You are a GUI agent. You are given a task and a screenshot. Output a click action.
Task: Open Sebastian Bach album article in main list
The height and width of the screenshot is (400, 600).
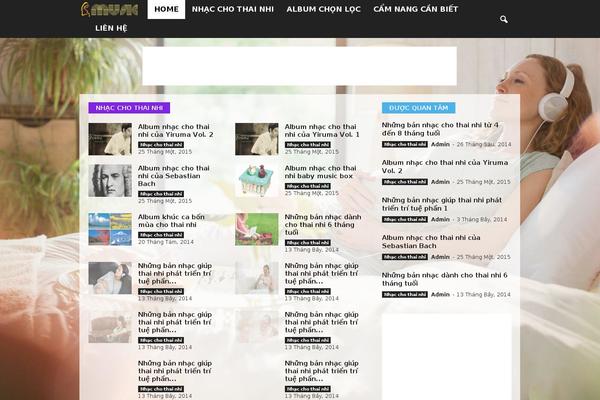[x=174, y=176]
